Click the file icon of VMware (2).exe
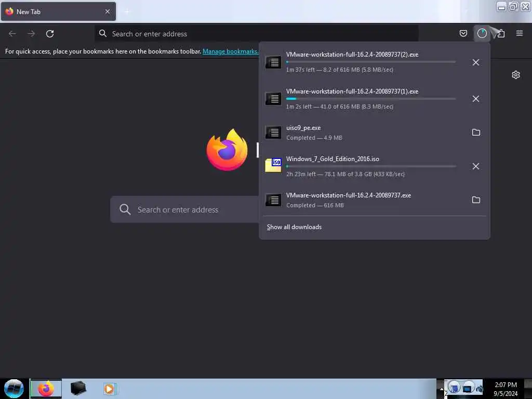 coord(273,62)
